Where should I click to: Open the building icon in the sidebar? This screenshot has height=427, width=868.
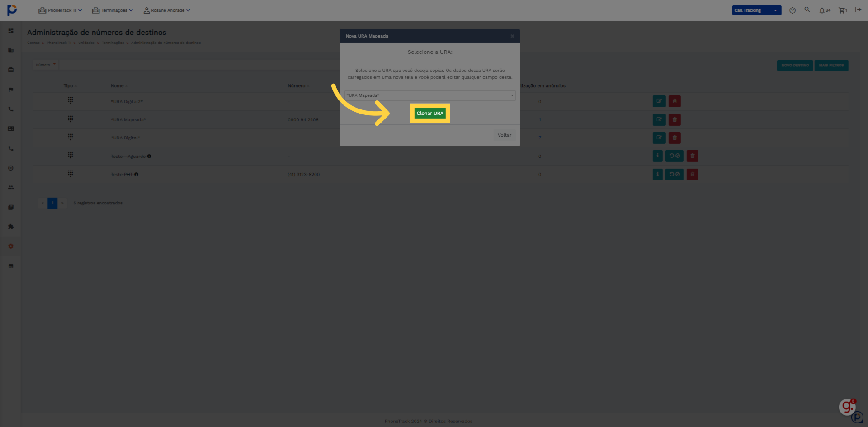click(x=11, y=50)
